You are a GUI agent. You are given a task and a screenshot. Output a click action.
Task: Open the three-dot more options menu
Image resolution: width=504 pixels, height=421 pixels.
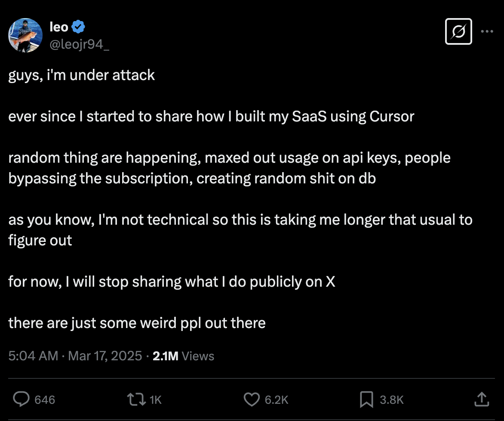click(487, 31)
